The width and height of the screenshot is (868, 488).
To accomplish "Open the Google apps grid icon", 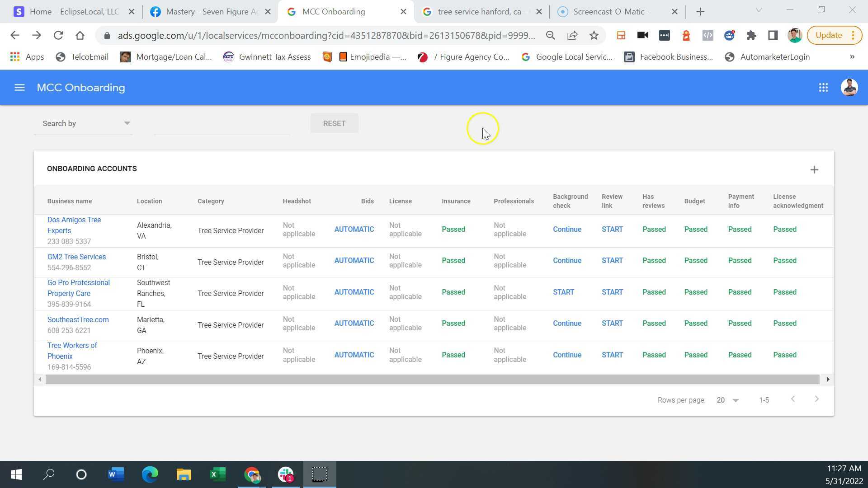I will tap(823, 87).
